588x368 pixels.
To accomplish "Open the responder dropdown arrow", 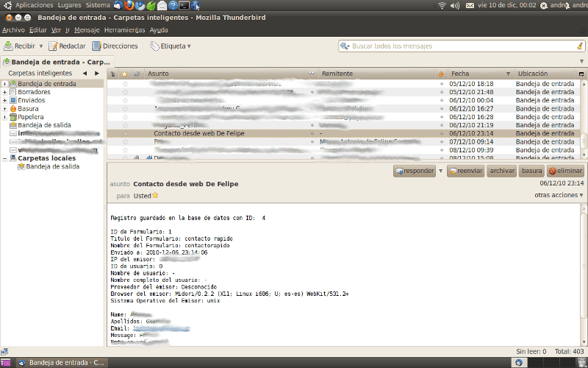I will click(440, 171).
